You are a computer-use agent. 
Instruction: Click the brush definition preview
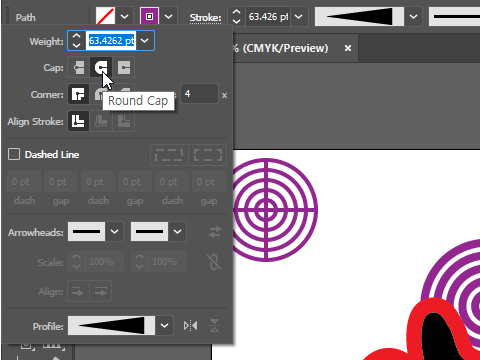pyautogui.click(x=455, y=16)
